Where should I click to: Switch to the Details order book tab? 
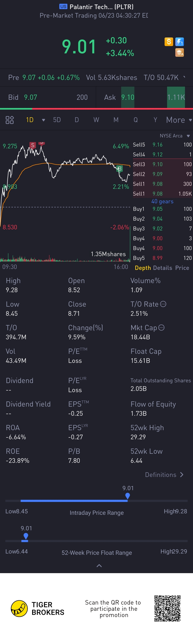click(162, 268)
